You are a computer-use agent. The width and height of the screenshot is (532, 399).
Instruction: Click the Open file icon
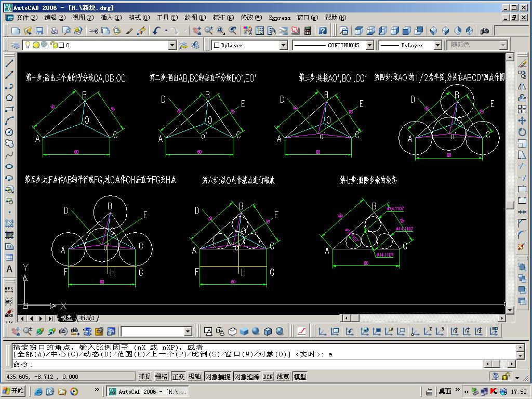click(28, 31)
